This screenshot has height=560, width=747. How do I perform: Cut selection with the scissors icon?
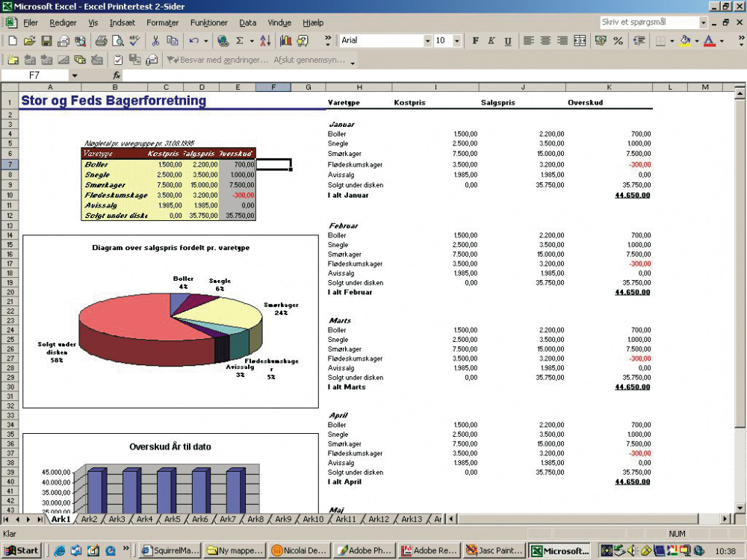pos(155,41)
